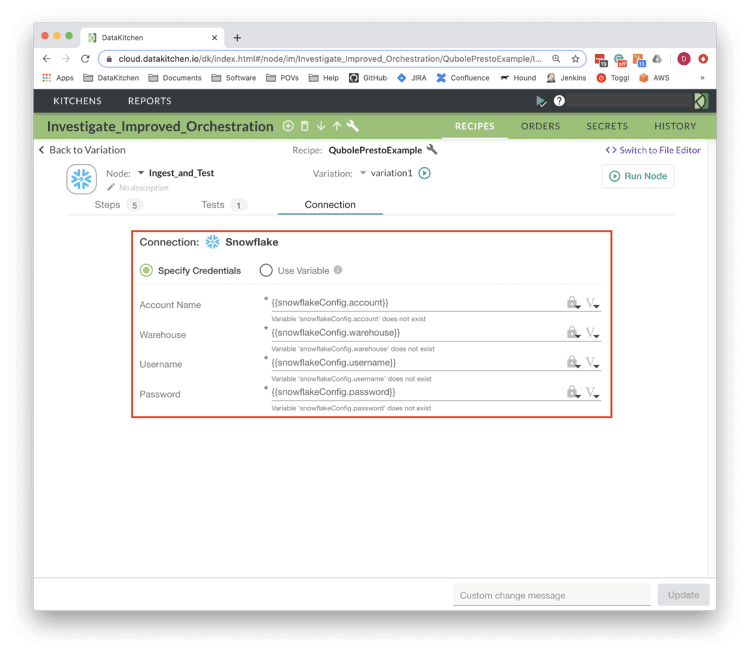Switch to the Steps tab
The height and width of the screenshot is (655, 750).
(x=107, y=205)
